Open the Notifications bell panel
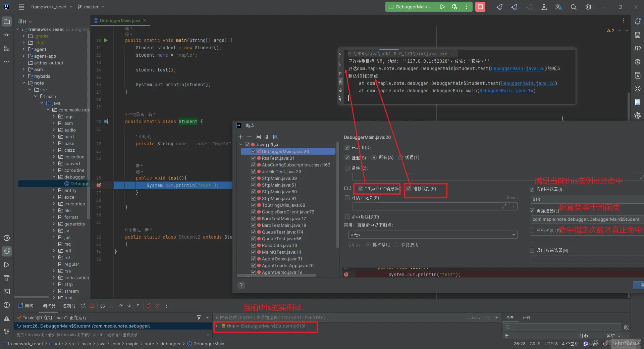 638,21
